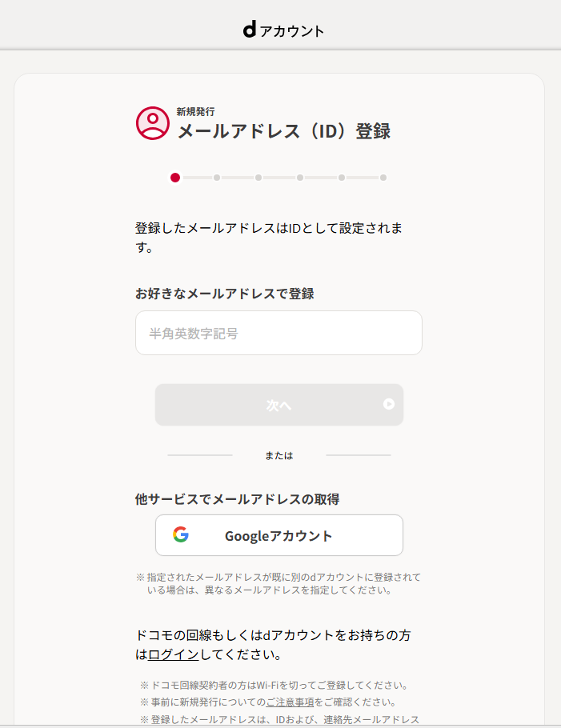Screen dimensions: 561x728
Task: Click the d account logo in header
Action: tap(283, 30)
